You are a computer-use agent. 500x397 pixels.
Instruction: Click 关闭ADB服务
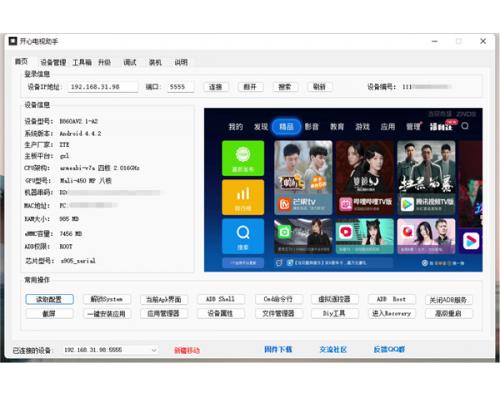448,300
